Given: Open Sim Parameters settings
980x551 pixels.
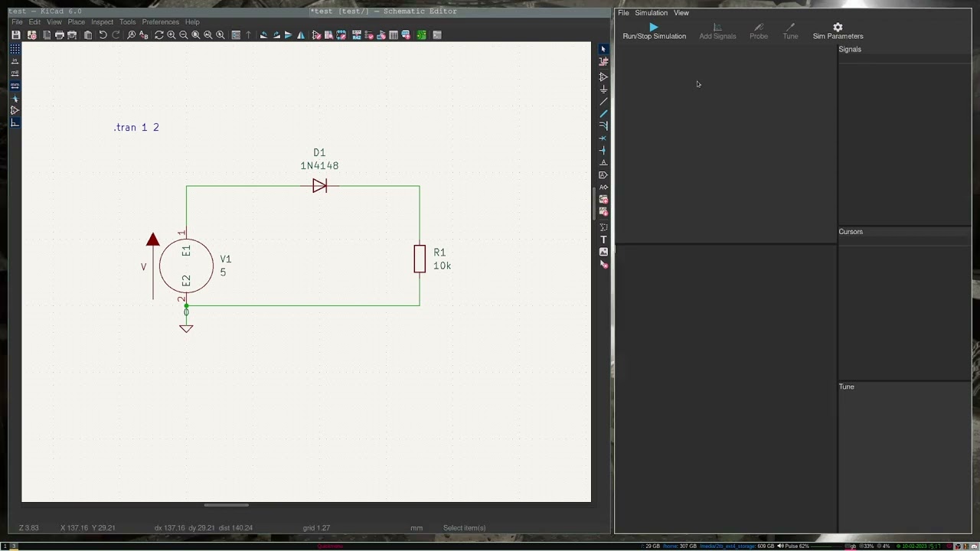Looking at the screenshot, I should coord(838,31).
